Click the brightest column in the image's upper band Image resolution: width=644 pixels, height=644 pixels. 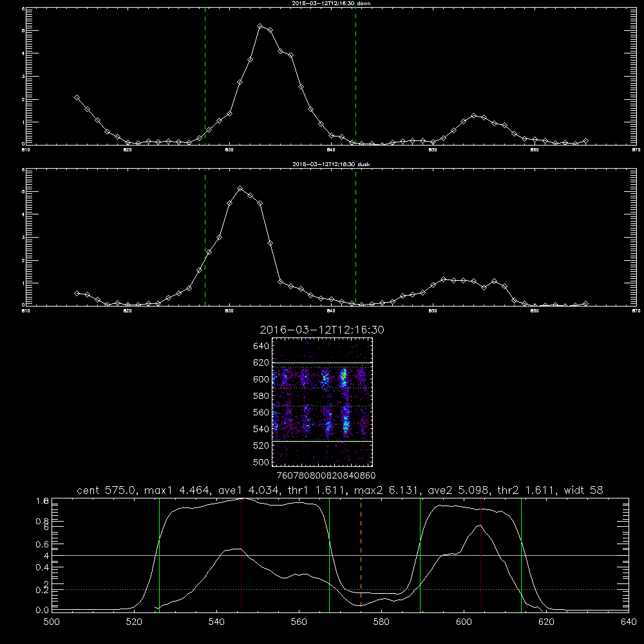343,378
